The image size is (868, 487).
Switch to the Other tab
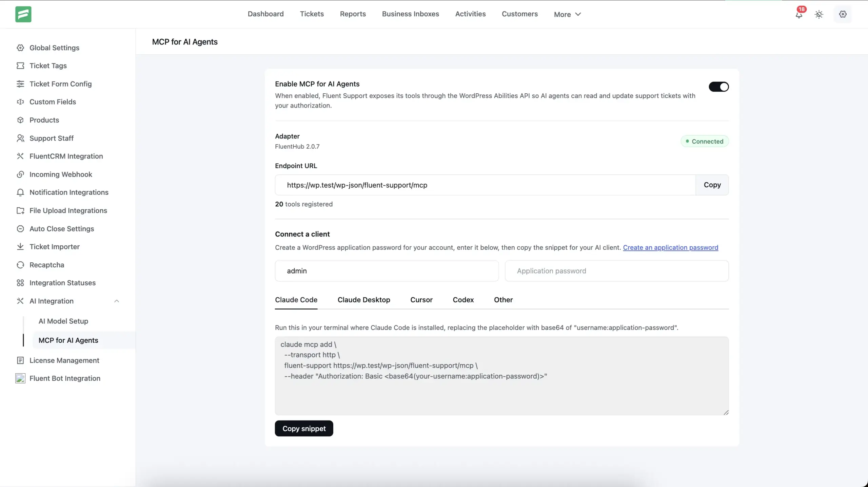(503, 300)
